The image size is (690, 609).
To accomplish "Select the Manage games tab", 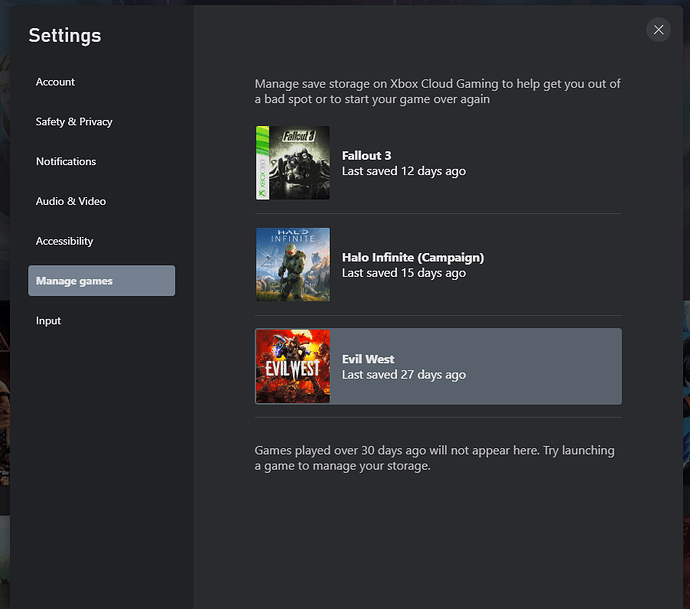I will pos(102,280).
